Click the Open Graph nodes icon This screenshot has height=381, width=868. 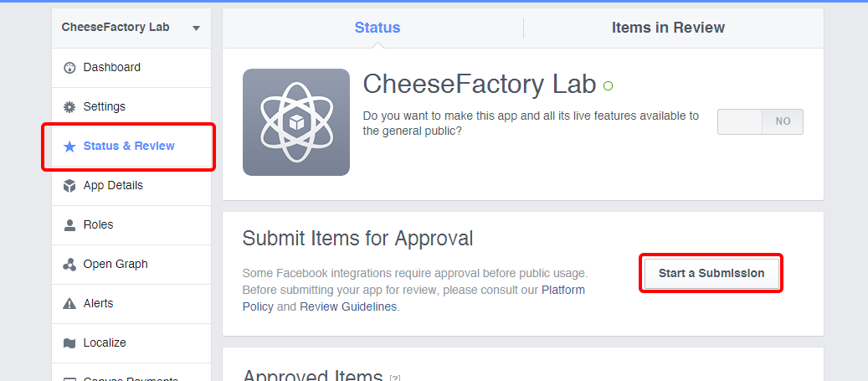coord(69,264)
